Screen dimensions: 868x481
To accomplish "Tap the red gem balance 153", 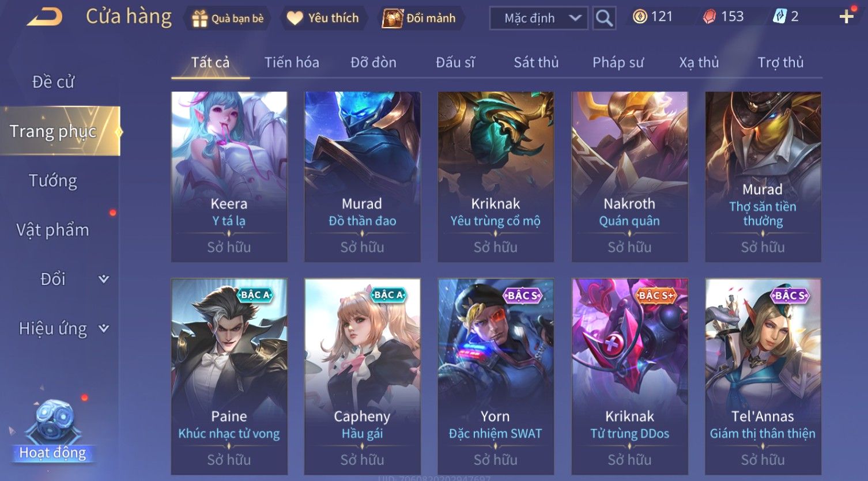I will (x=723, y=17).
